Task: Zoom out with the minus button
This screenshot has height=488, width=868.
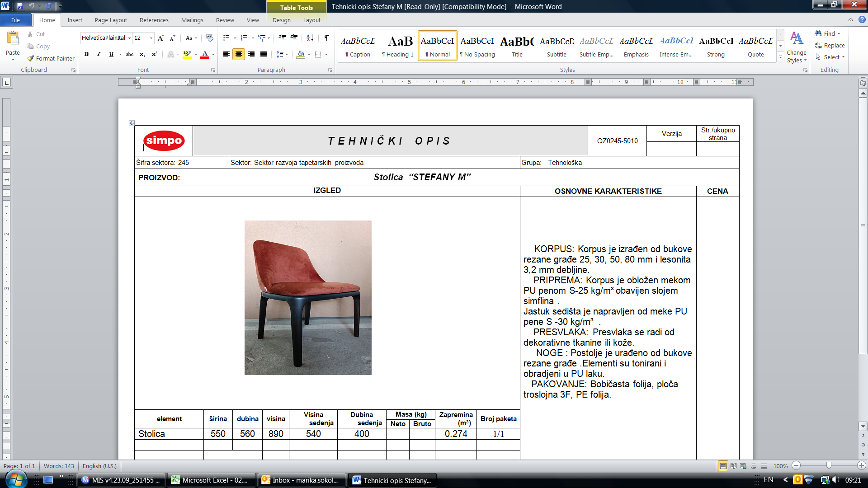Action: (x=797, y=466)
